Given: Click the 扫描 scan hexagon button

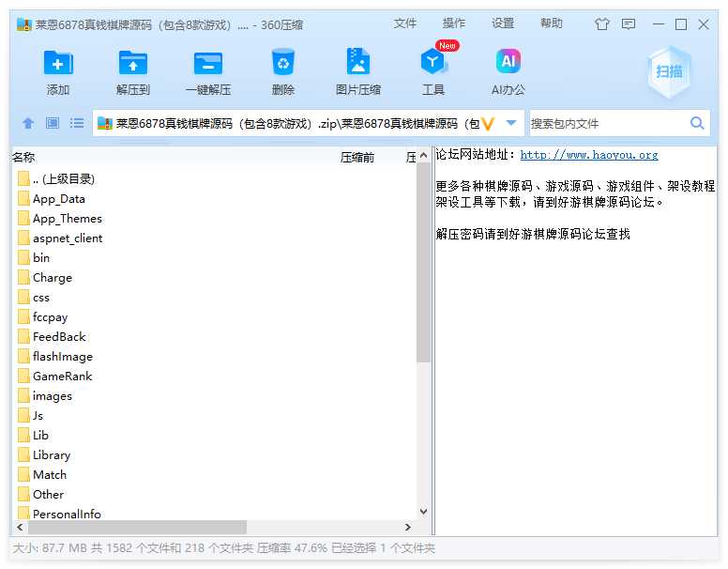Looking at the screenshot, I should [669, 71].
